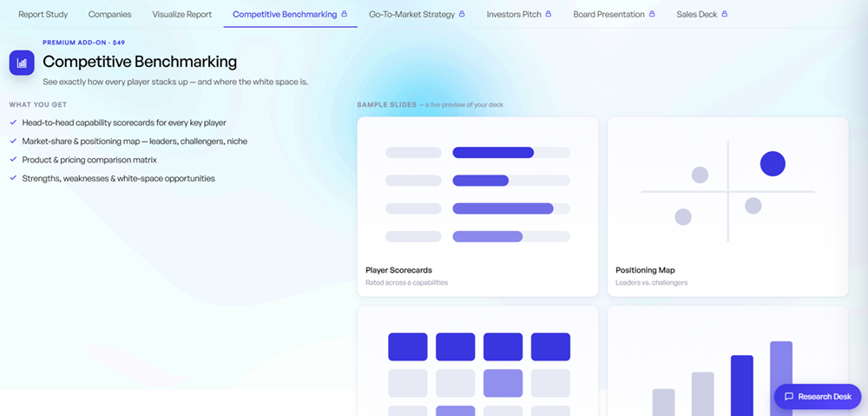
Task: Open the Board Presentation tab
Action: [614, 15]
